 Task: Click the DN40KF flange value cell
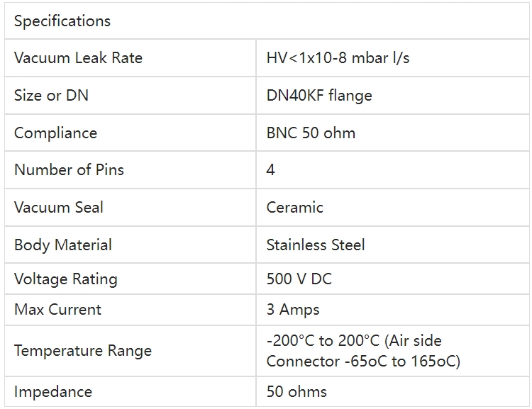pos(319,95)
